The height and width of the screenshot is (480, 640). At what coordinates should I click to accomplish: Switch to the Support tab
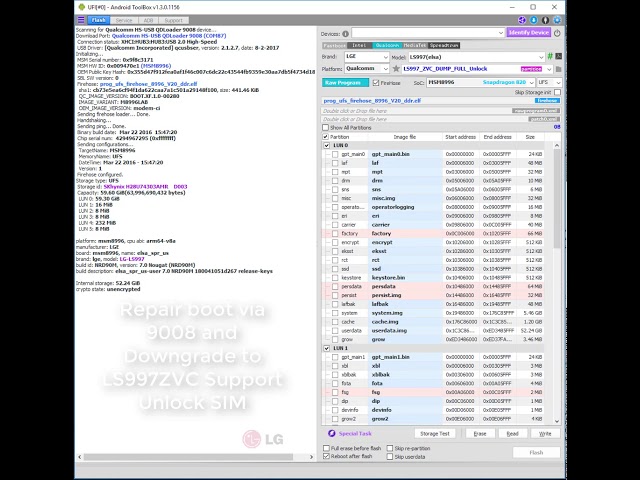coord(173,20)
